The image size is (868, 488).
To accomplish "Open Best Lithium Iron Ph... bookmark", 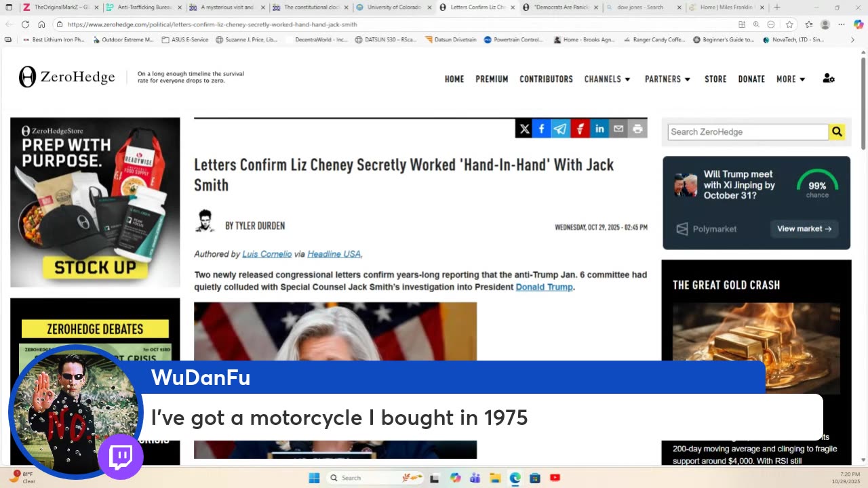I will [x=53, y=40].
